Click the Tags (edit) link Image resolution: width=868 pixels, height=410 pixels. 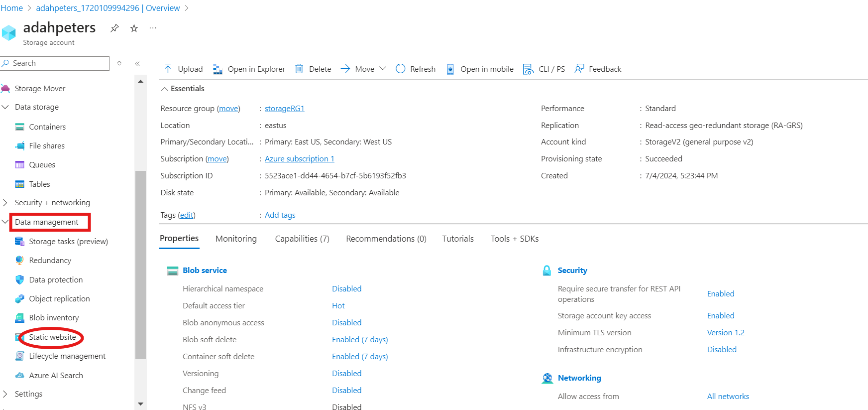(x=187, y=215)
